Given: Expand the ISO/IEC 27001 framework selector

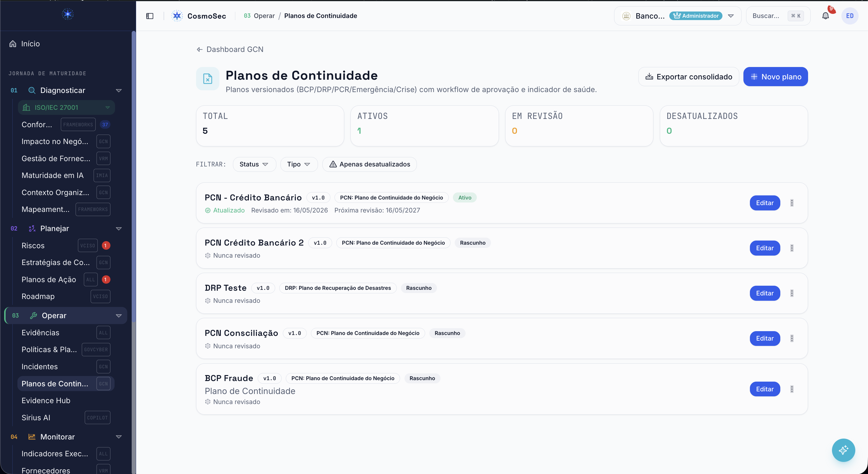Looking at the screenshot, I should pyautogui.click(x=66, y=107).
